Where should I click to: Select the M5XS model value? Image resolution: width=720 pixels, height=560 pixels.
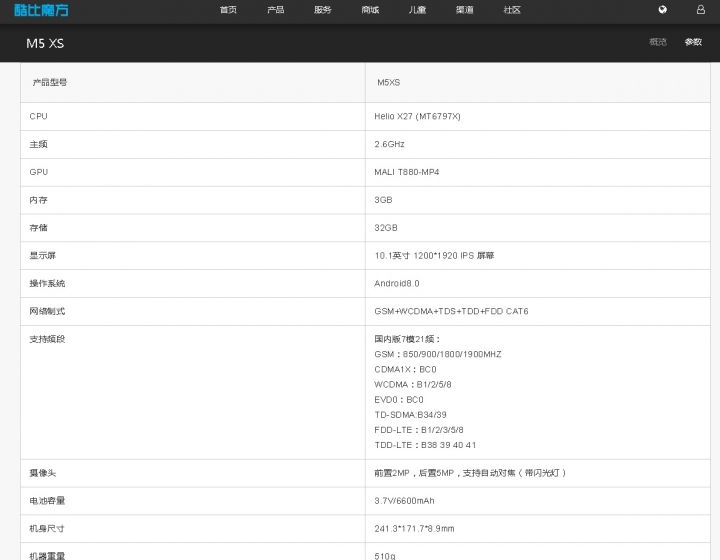click(388, 83)
